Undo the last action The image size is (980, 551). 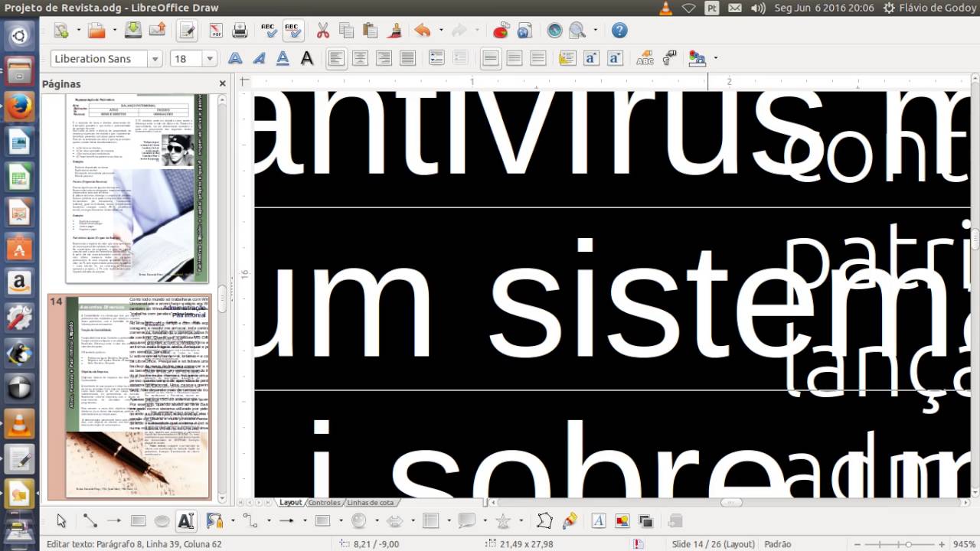click(422, 31)
